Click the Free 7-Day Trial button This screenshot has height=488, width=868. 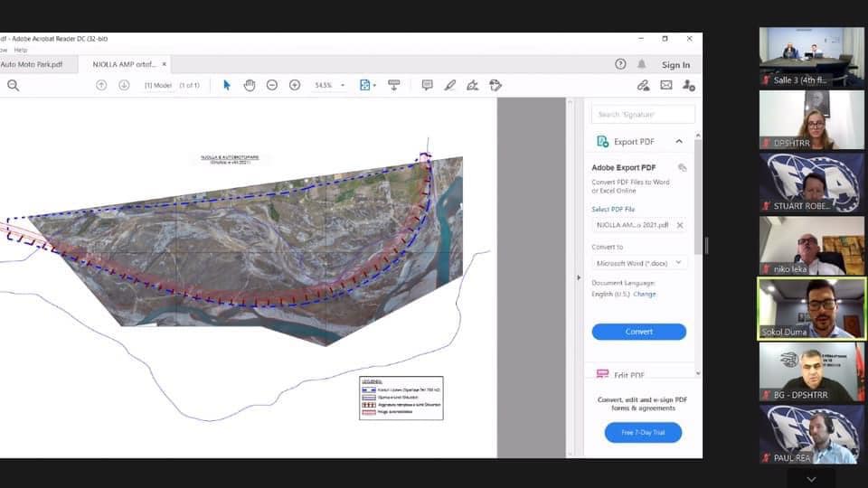(x=643, y=433)
